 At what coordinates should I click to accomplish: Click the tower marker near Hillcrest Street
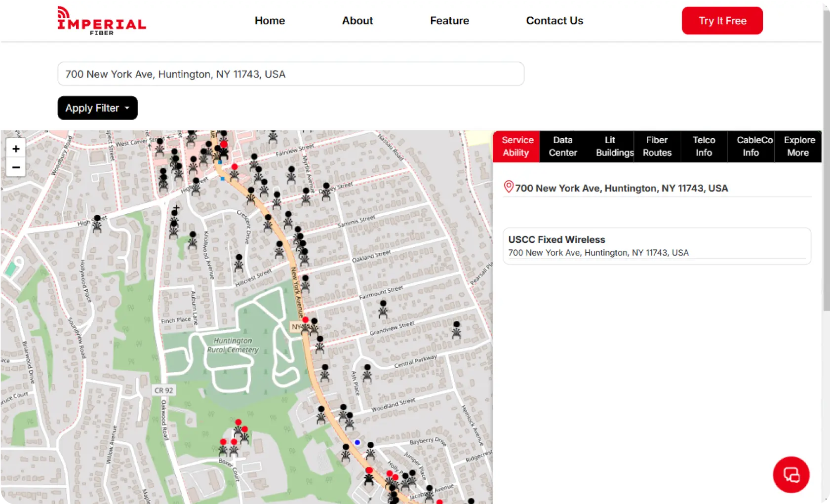(x=239, y=263)
